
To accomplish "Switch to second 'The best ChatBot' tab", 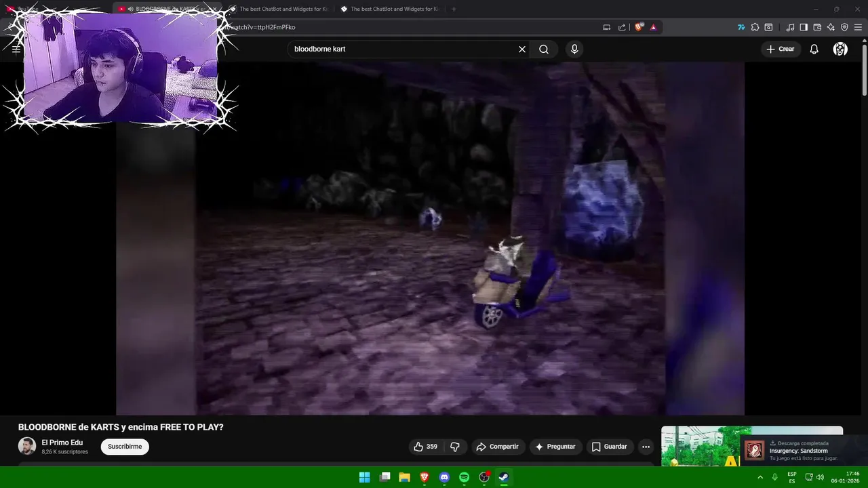I will point(278,9).
